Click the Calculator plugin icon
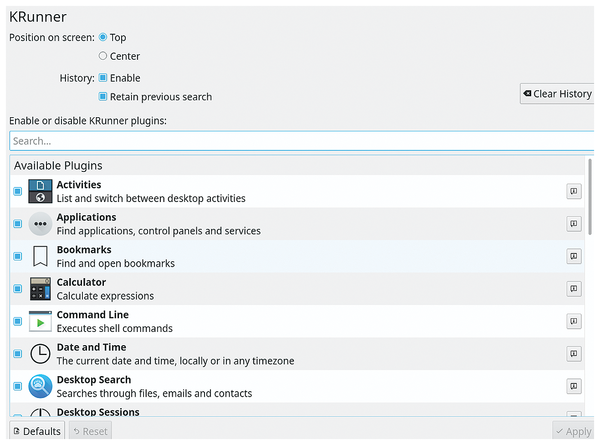 (40, 289)
